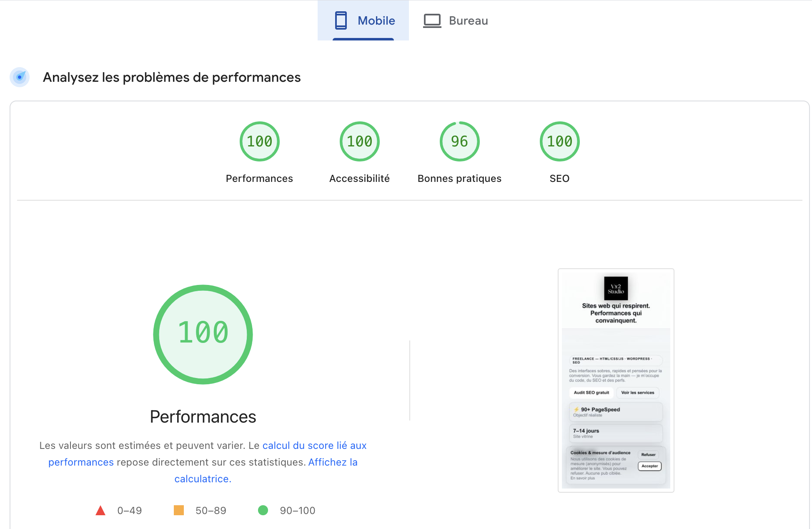The height and width of the screenshot is (529, 812).
Task: Click the laptop Bureau icon
Action: tap(432, 20)
